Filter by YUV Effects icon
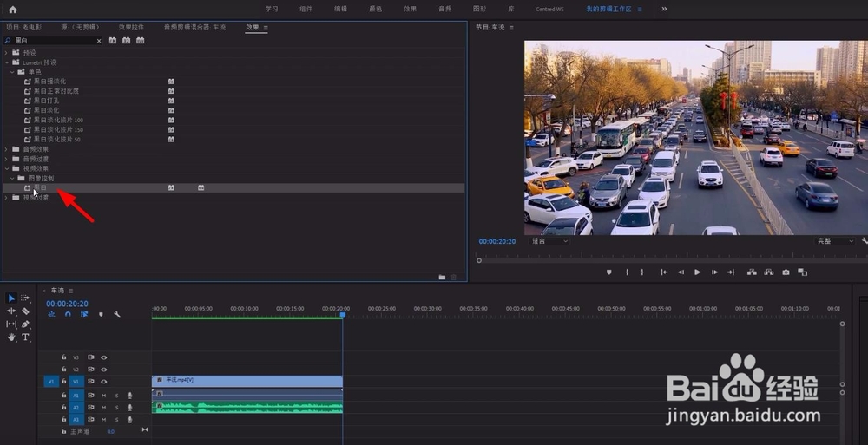Image resolution: width=868 pixels, height=445 pixels. 141,41
